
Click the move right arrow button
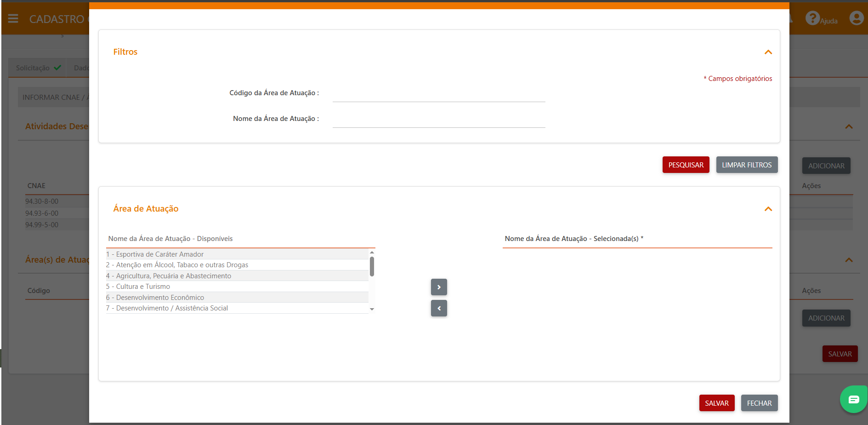pos(439,287)
